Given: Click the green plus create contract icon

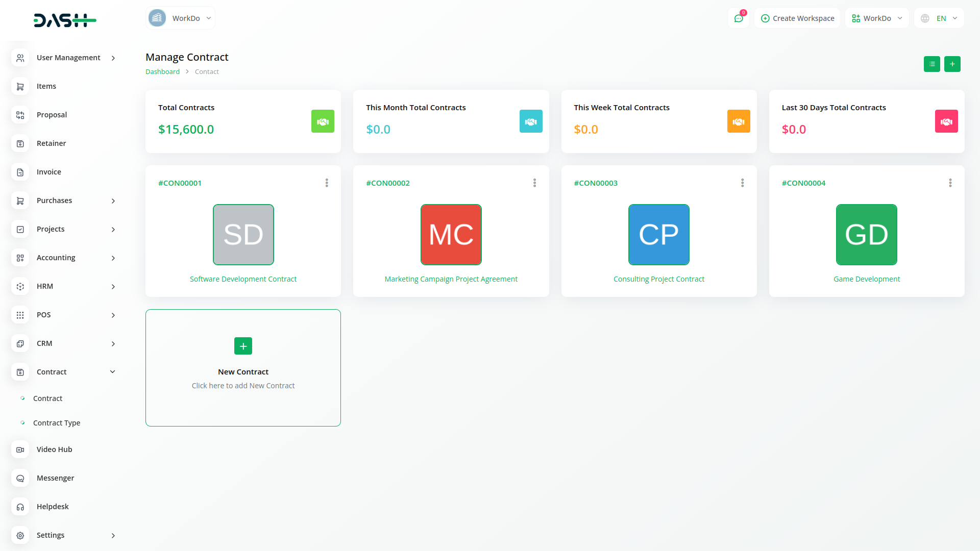Looking at the screenshot, I should tap(952, 64).
